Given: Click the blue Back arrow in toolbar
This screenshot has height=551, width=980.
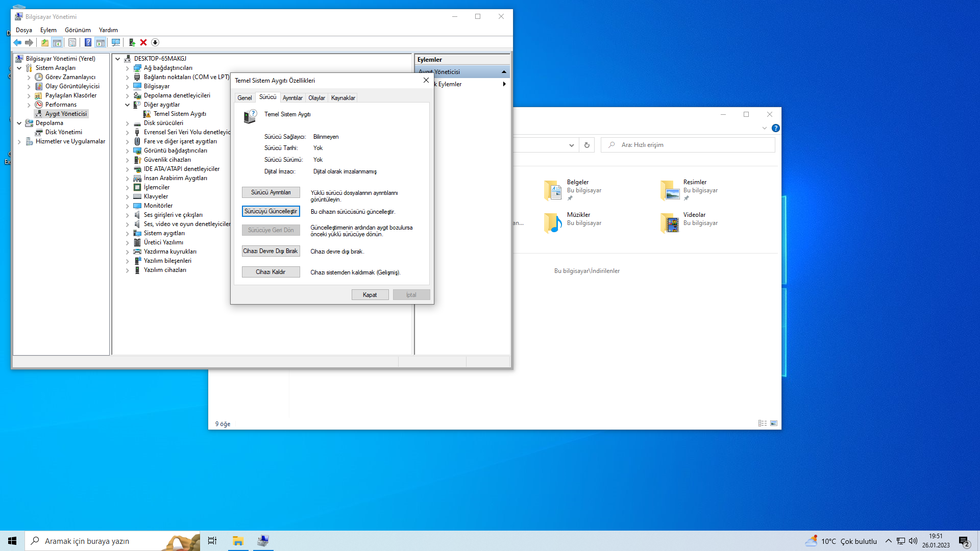Looking at the screenshot, I should pos(17,42).
